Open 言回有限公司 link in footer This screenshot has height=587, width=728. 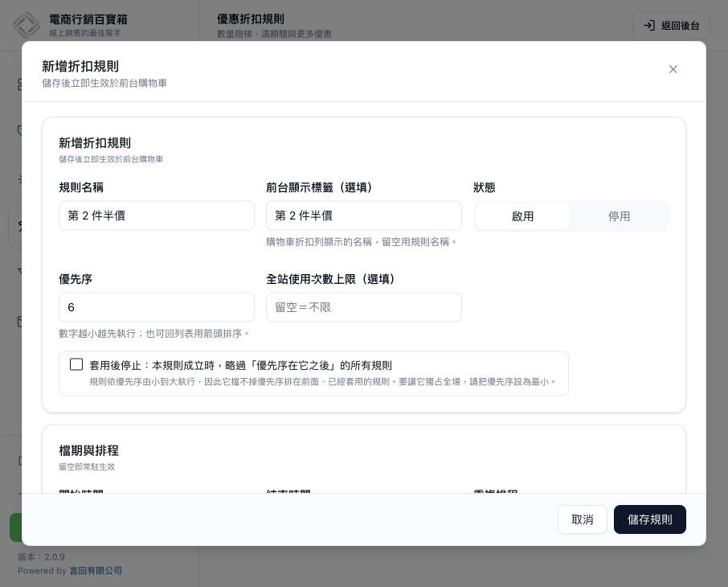tap(96, 571)
